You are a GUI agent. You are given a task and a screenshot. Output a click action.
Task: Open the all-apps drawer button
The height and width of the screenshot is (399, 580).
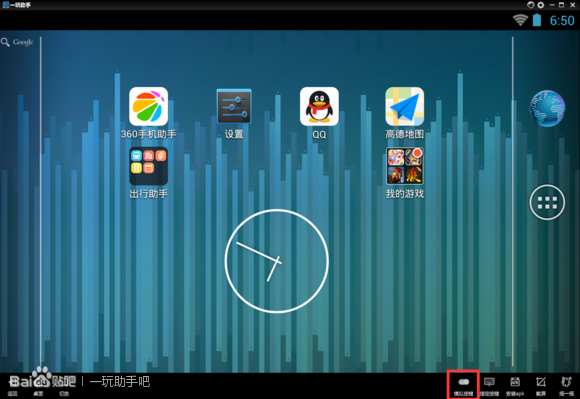click(x=547, y=202)
